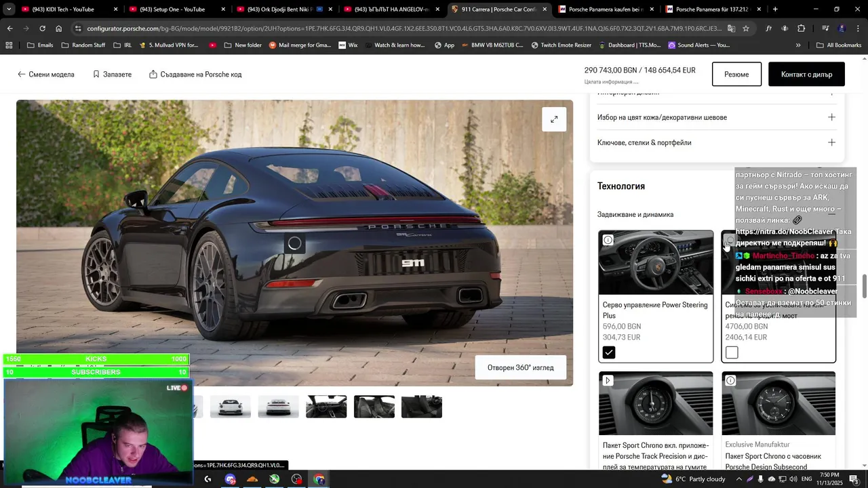Open IRL bookmark folder

pos(123,45)
